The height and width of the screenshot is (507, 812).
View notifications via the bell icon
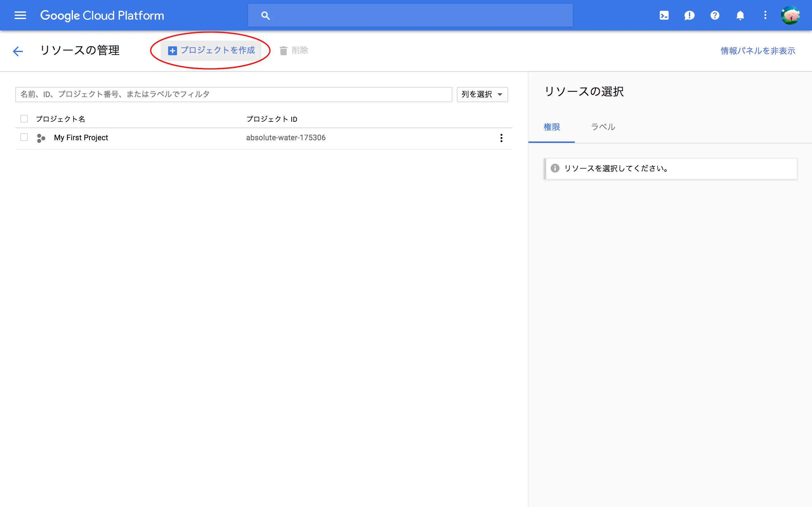click(x=740, y=15)
